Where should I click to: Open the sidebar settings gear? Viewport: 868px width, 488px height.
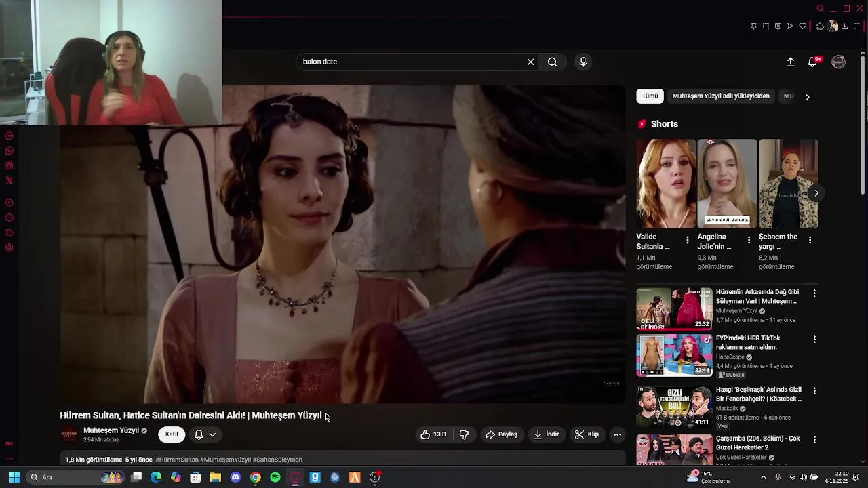point(9,247)
